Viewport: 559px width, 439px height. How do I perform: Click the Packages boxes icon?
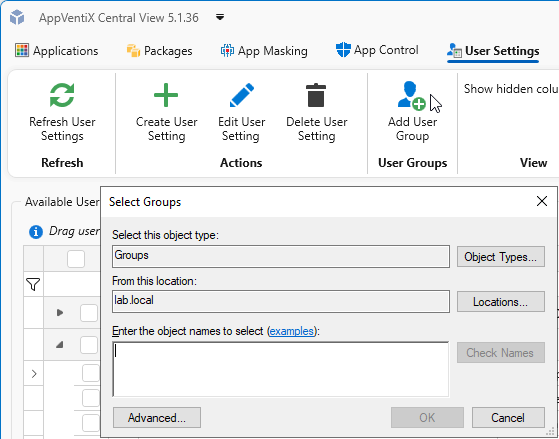point(133,51)
